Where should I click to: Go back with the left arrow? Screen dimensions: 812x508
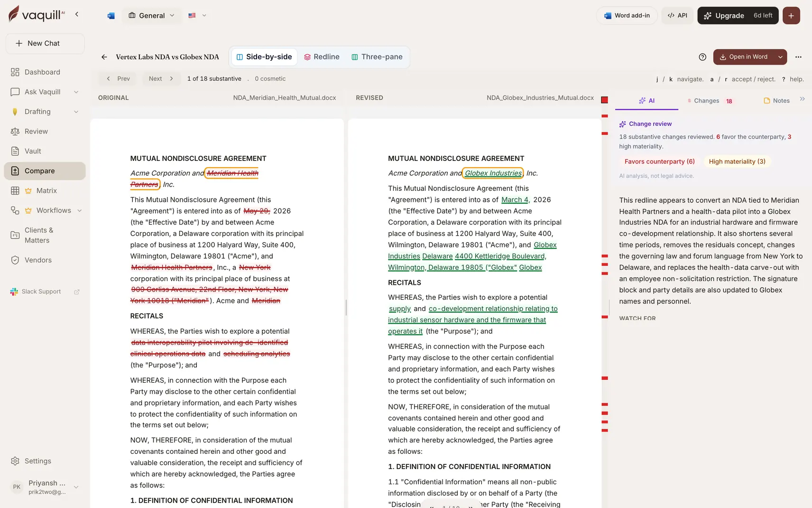click(x=104, y=57)
